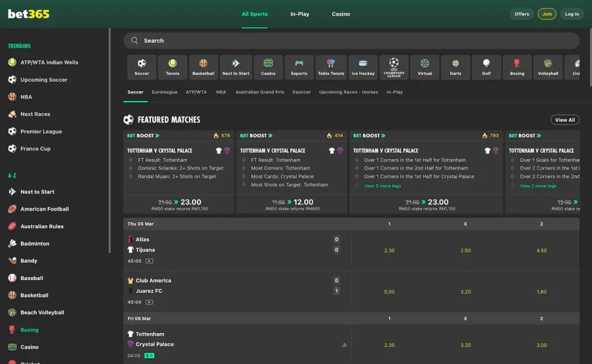592x364 pixels.
Task: Click the Log In button
Action: tap(571, 13)
